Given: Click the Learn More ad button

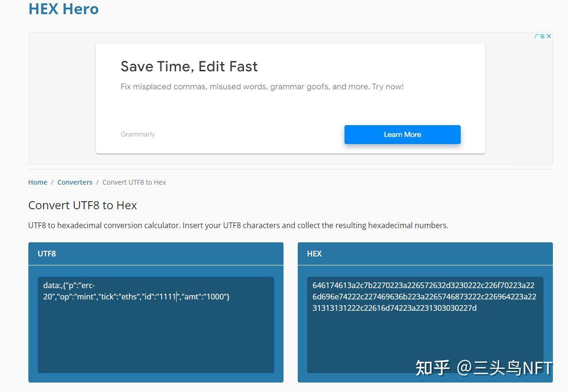Looking at the screenshot, I should (x=402, y=135).
